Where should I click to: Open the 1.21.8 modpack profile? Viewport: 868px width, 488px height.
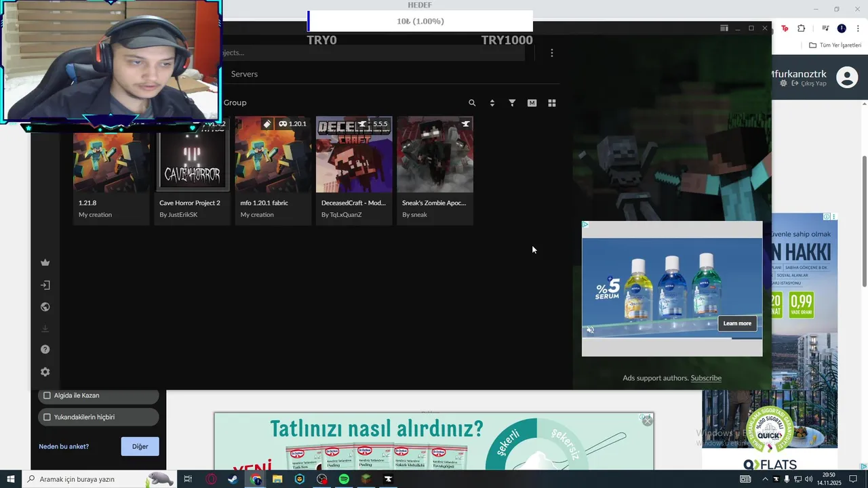point(111,171)
